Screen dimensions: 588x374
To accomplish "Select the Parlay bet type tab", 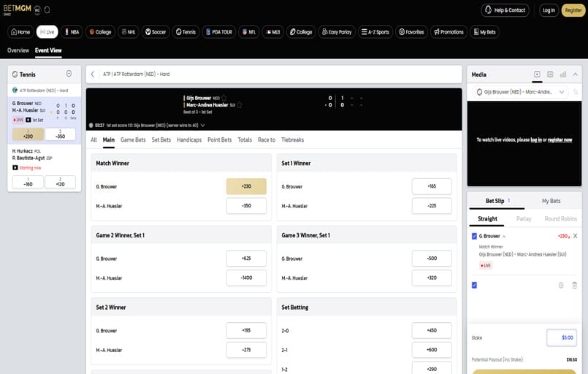I will click(x=524, y=218).
